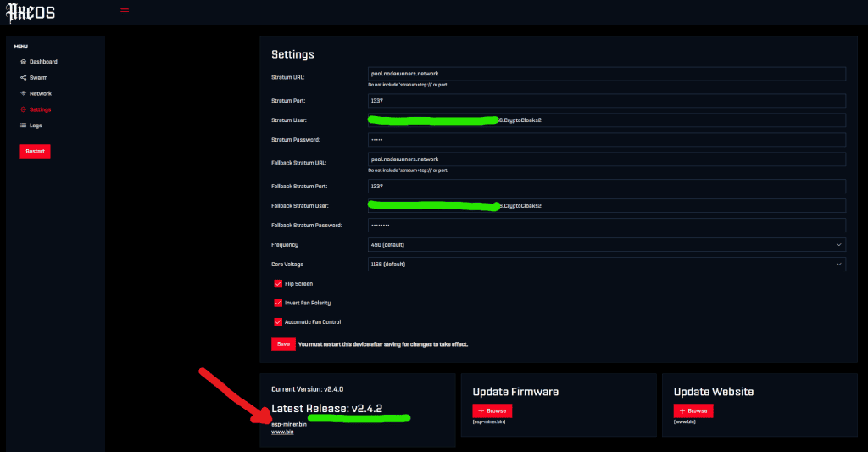Screen dimensions: 868x452
Task: Browse for firmware under Update Firmware
Action: (492, 411)
